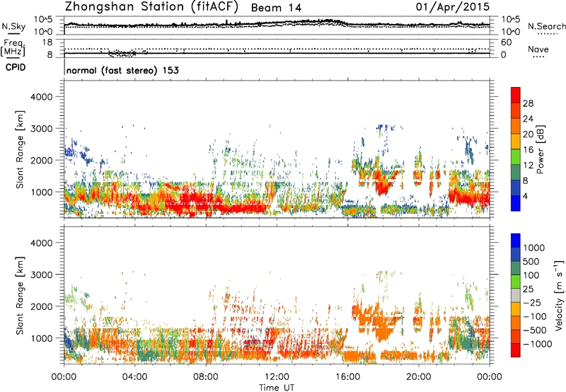
Task: Select the "4000" tick of the power panel
Action: click(x=41, y=97)
